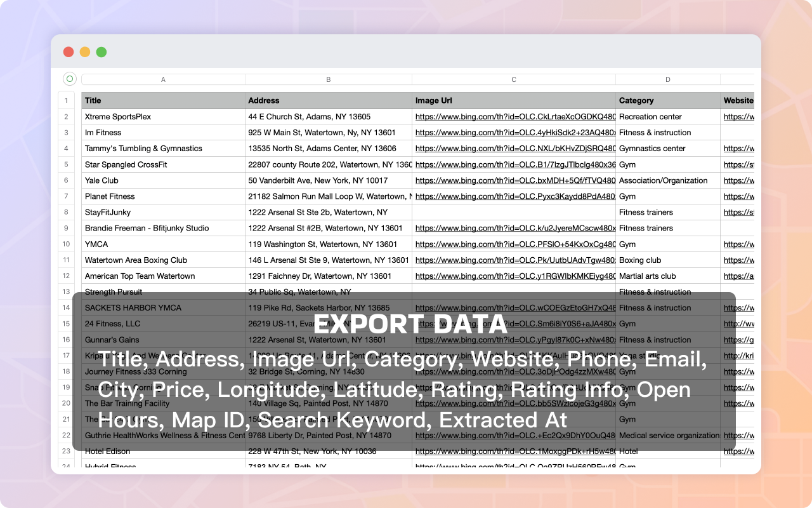812x508 pixels.
Task: Click address "925 W Main St, Watertown"
Action: 329,133
